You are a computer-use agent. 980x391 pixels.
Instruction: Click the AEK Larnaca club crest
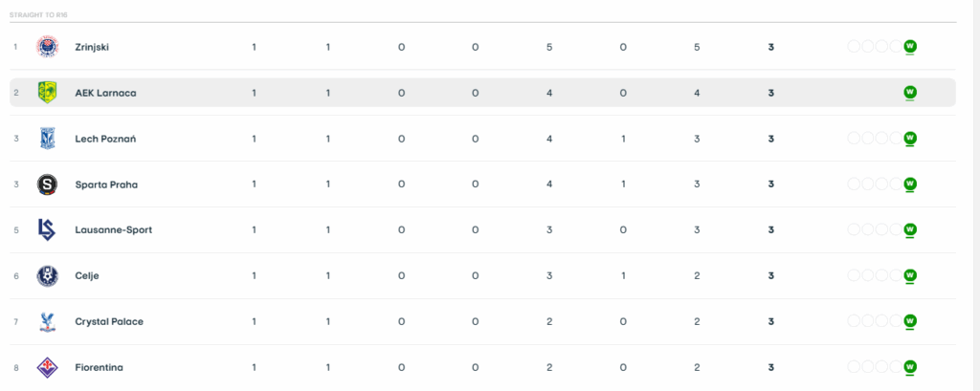click(x=47, y=93)
